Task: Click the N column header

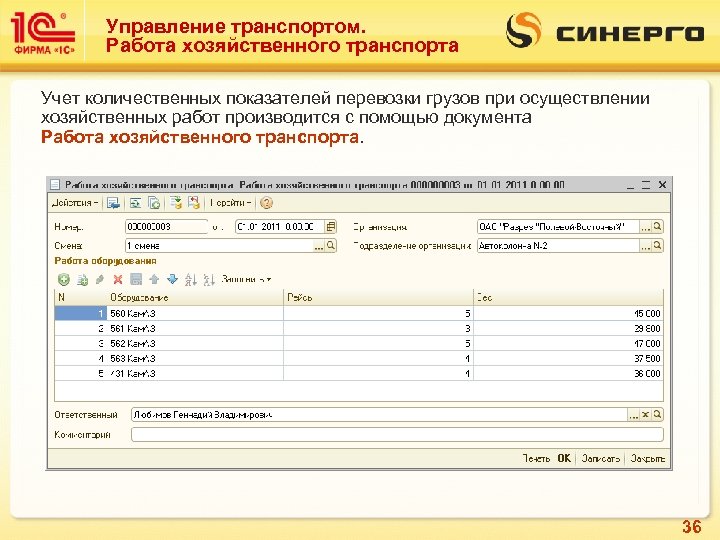Action: 80,298
